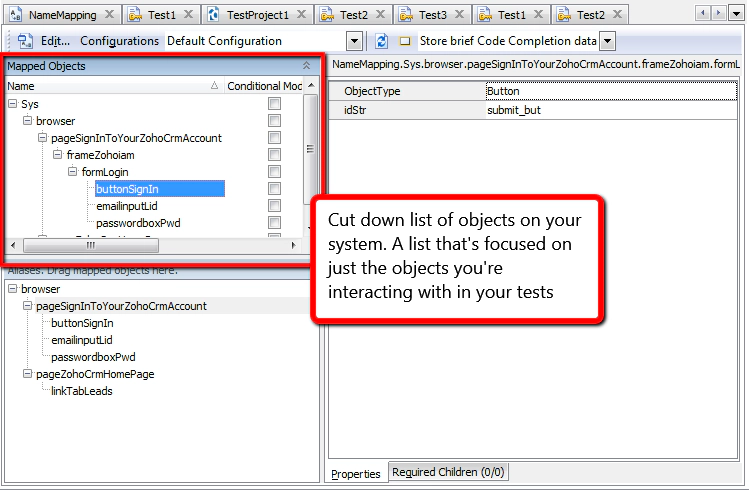Click the horizontal scrollbar left arrow

13,245
